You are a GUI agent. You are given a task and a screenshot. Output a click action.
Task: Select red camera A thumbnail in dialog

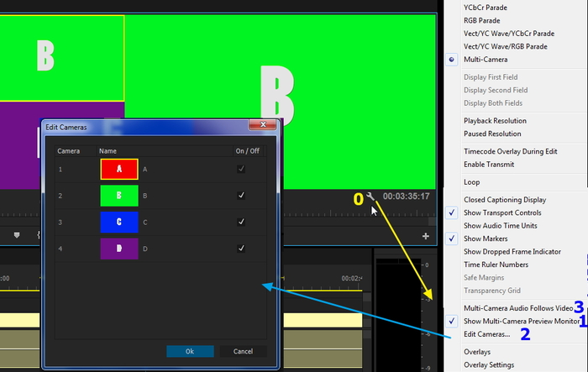pyautogui.click(x=119, y=169)
